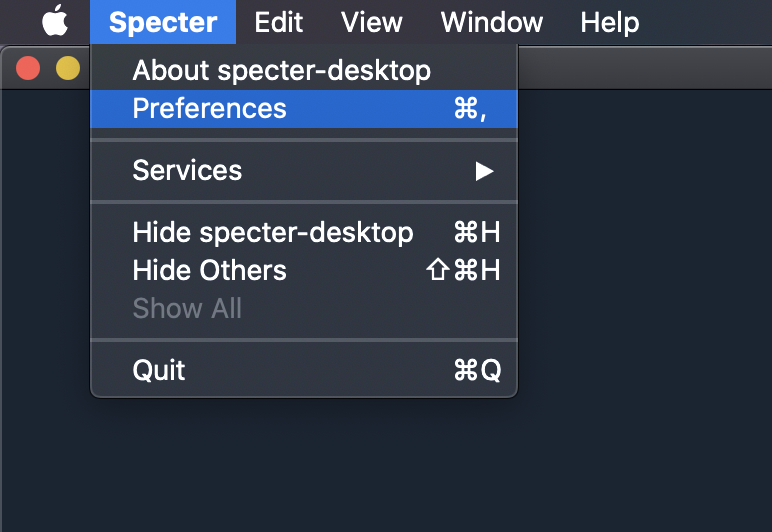
Task: Open the Help menu
Action: [x=609, y=21]
